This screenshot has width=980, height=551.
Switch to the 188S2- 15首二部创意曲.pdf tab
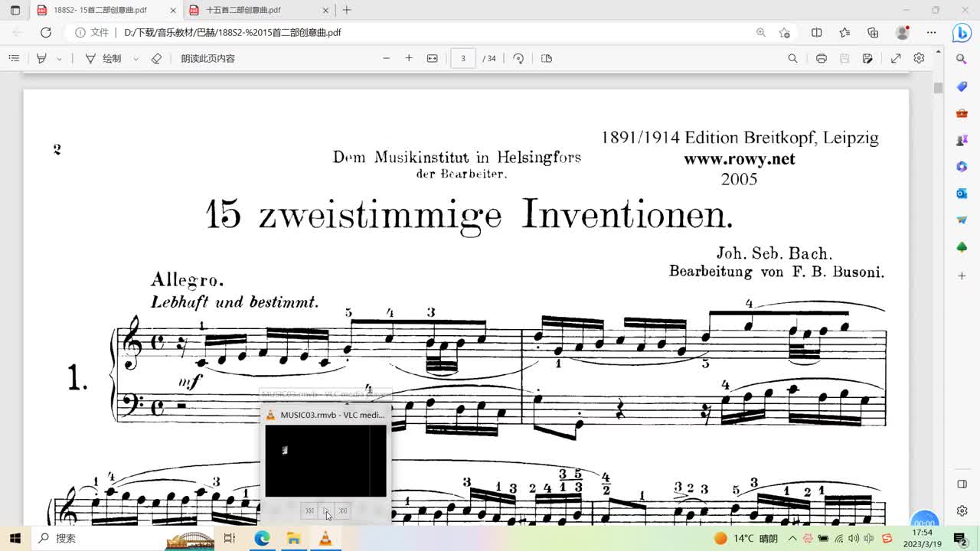[x=106, y=10]
